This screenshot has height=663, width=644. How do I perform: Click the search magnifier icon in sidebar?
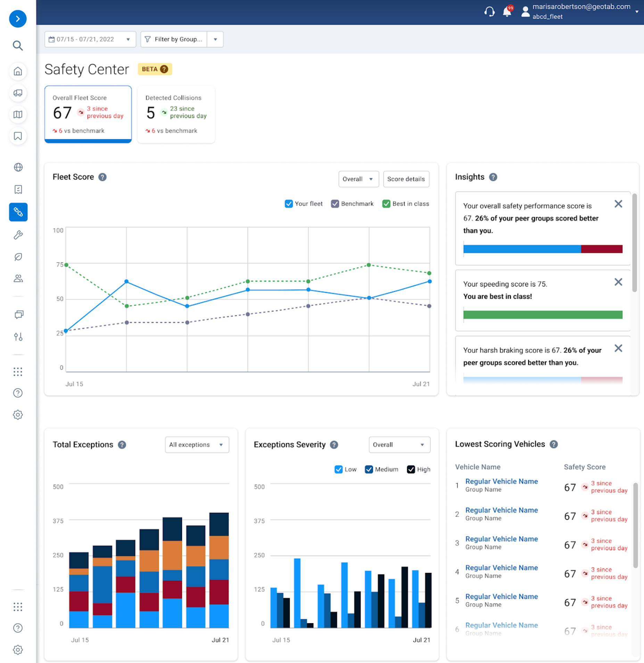click(18, 46)
